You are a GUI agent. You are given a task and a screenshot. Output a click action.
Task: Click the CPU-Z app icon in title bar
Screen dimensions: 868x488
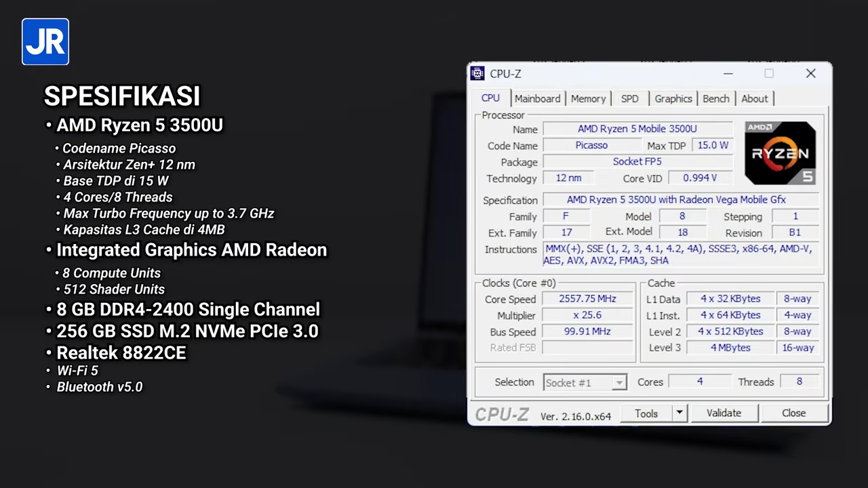477,73
